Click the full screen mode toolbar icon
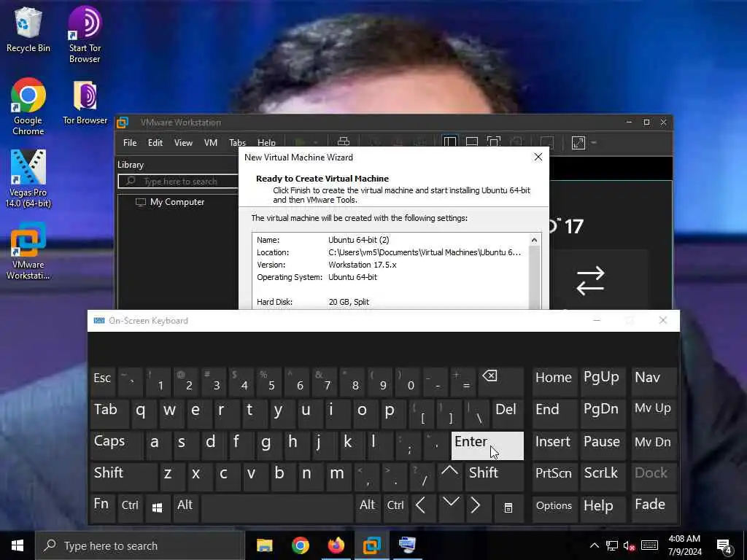This screenshot has height=560, width=747. click(494, 142)
